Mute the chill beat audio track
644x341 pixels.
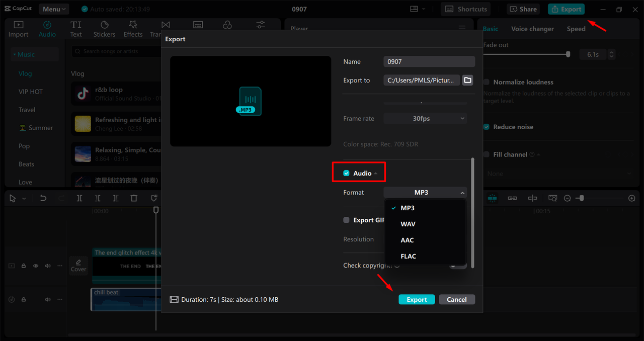(48, 299)
